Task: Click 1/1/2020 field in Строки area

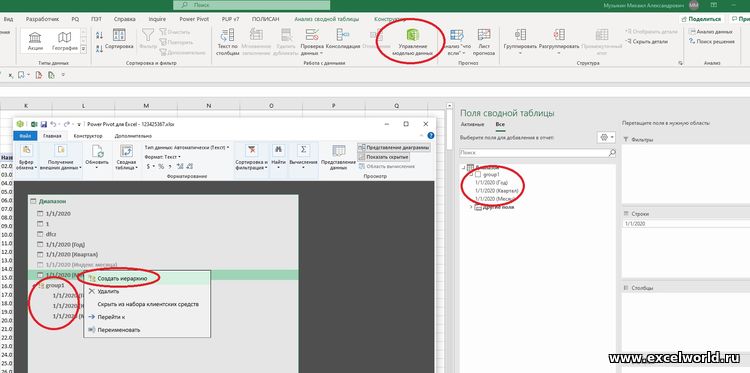Action: 635,224
